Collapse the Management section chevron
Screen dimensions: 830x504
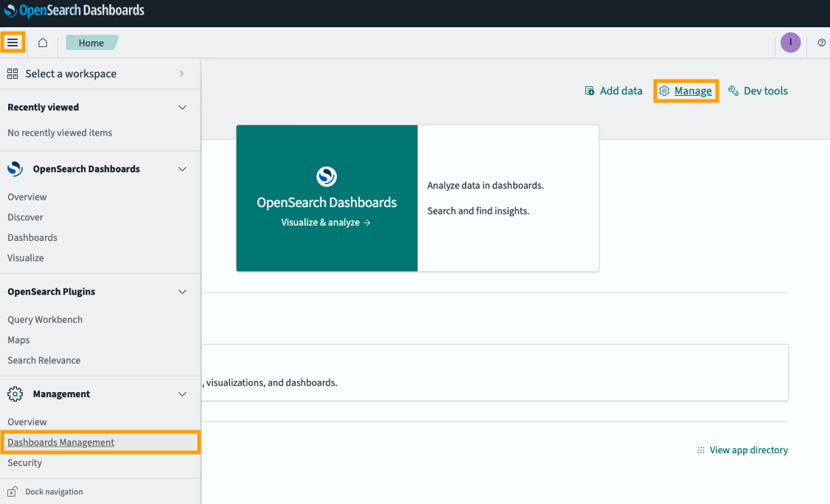pyautogui.click(x=183, y=394)
